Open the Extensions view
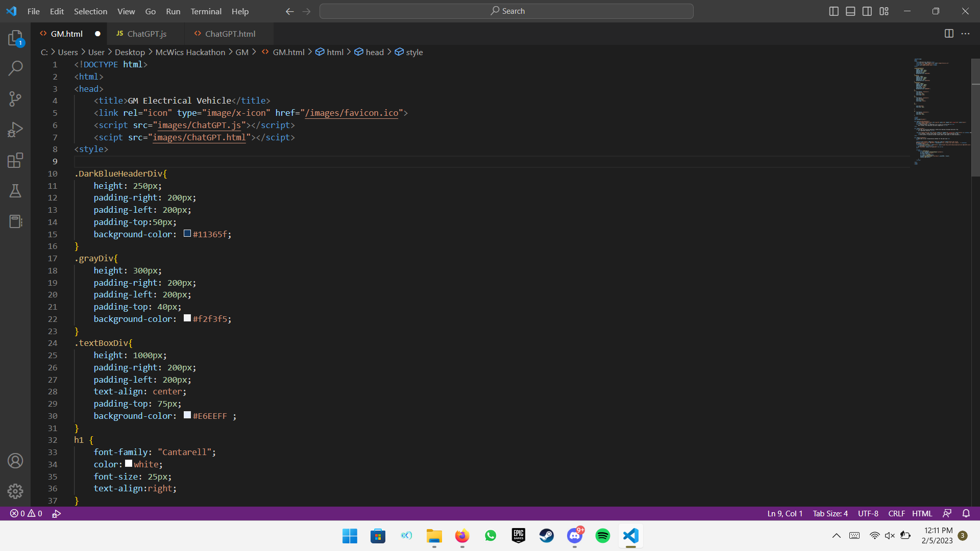The width and height of the screenshot is (980, 551). click(15, 160)
